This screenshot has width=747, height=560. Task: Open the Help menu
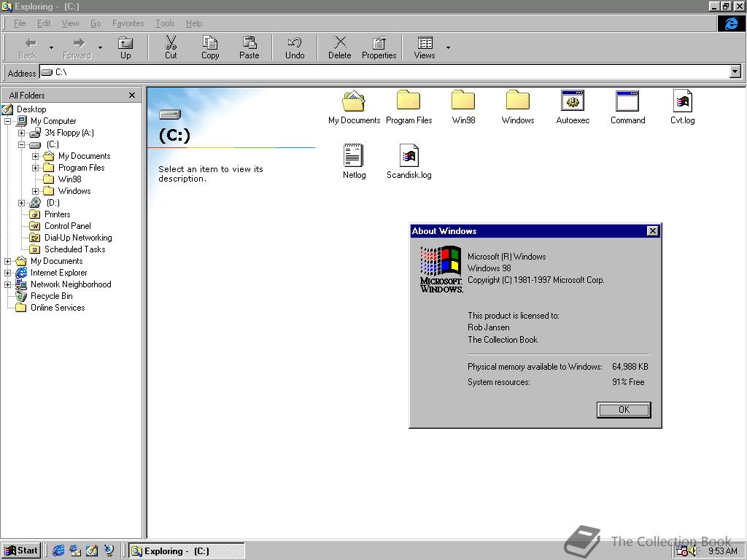193,23
